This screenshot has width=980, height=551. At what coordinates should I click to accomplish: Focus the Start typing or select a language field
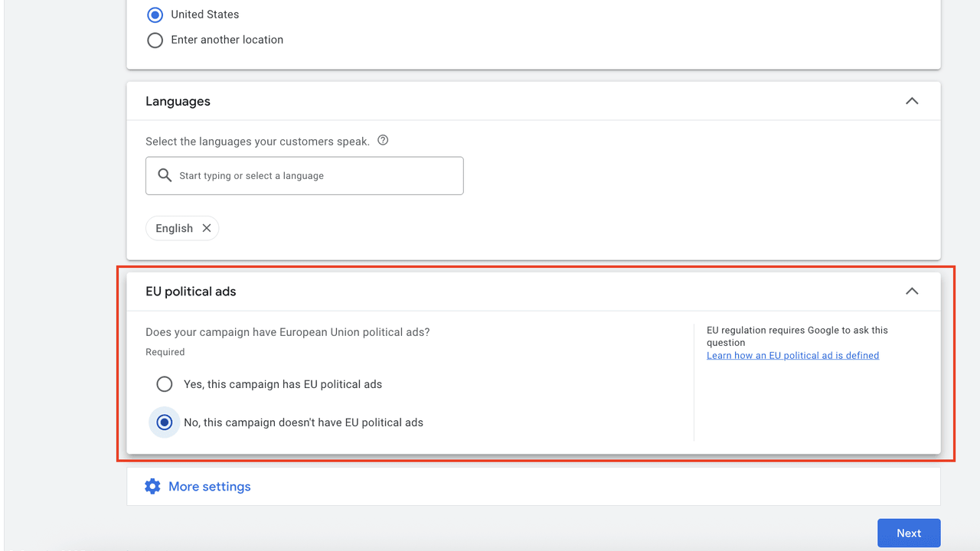point(314,176)
